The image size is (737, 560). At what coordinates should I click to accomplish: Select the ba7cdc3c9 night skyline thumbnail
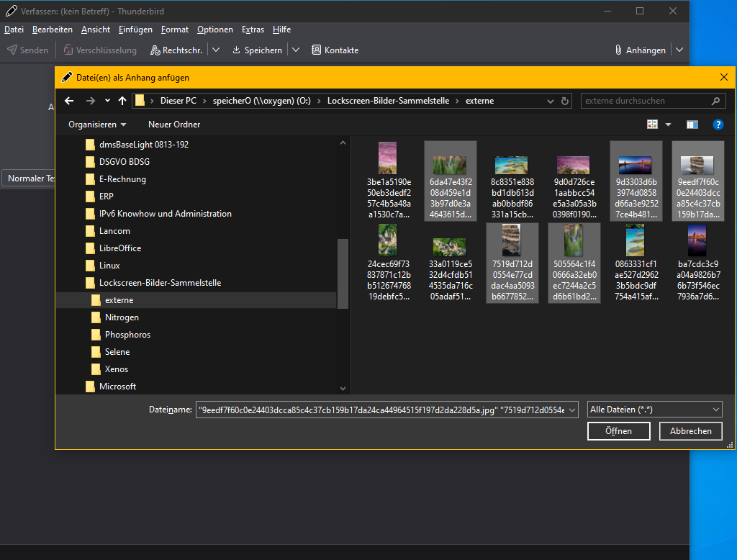(698, 263)
